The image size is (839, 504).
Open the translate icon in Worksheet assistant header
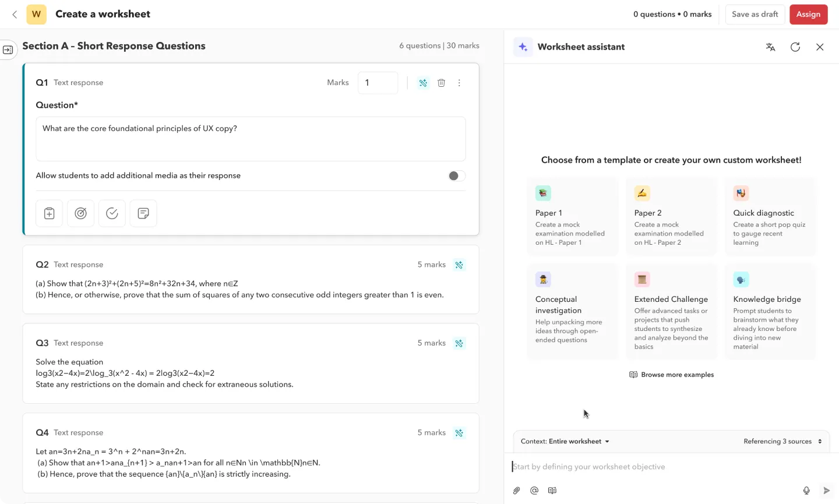(x=770, y=47)
